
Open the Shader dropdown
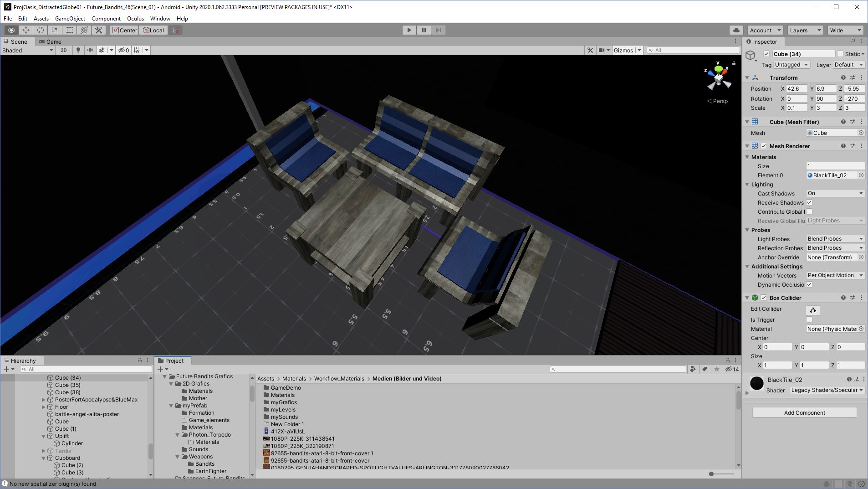click(x=827, y=390)
